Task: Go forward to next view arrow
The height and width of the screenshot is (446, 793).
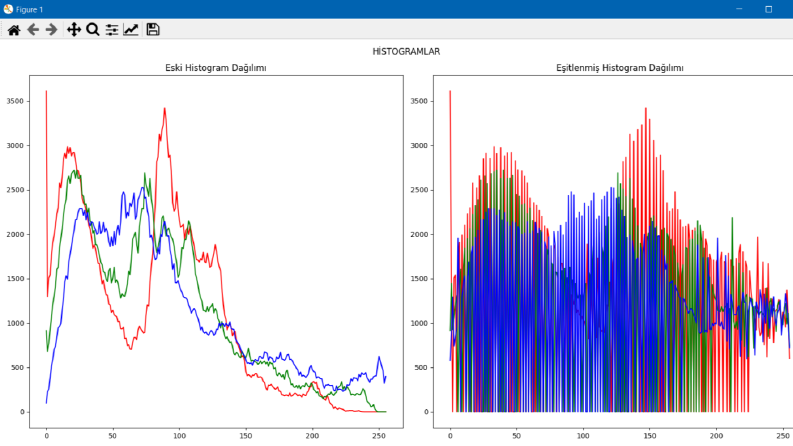Action: (x=51, y=30)
